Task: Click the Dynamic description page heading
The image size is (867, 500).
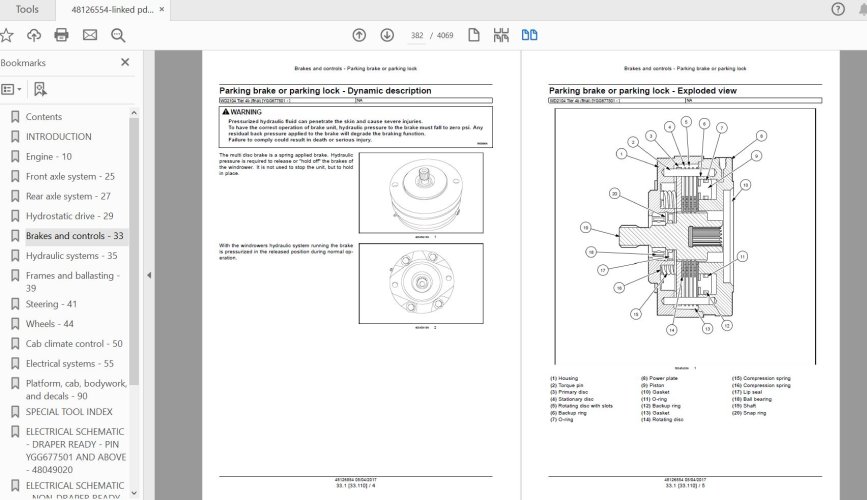Action: (325, 91)
